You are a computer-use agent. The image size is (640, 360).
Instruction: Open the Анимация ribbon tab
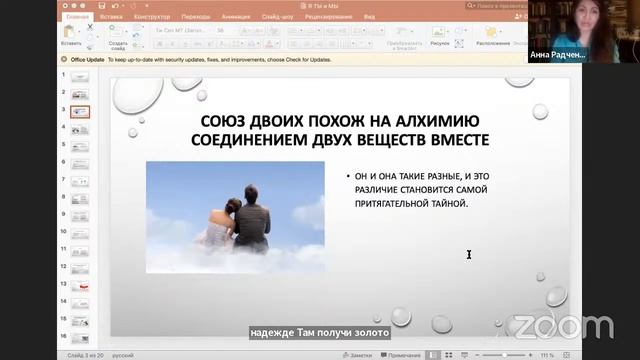point(236,17)
